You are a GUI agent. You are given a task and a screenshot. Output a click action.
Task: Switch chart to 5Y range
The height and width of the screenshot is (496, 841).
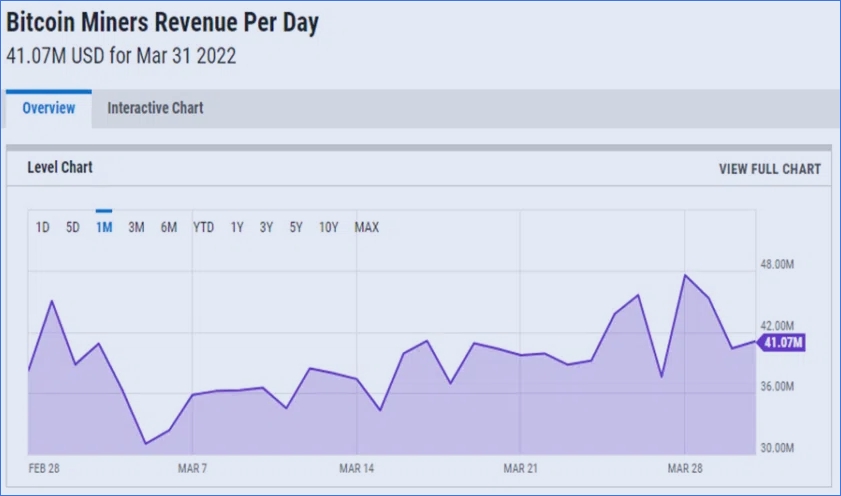click(296, 227)
